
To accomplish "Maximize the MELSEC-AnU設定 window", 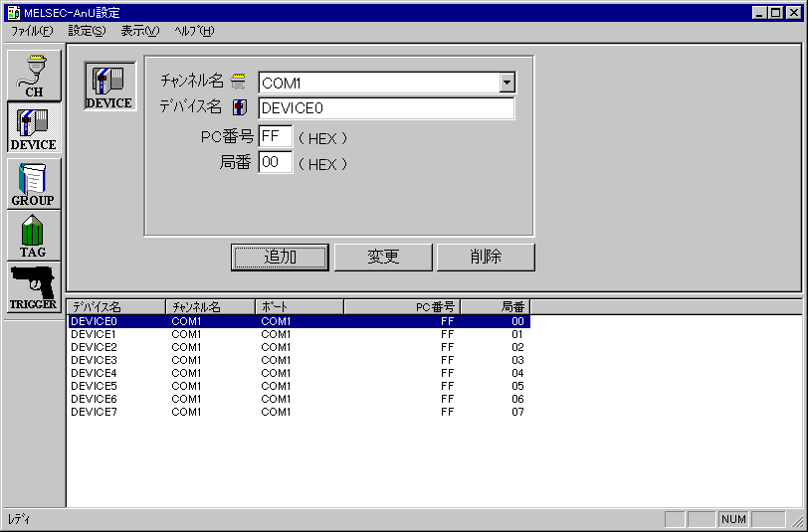I will coord(774,13).
